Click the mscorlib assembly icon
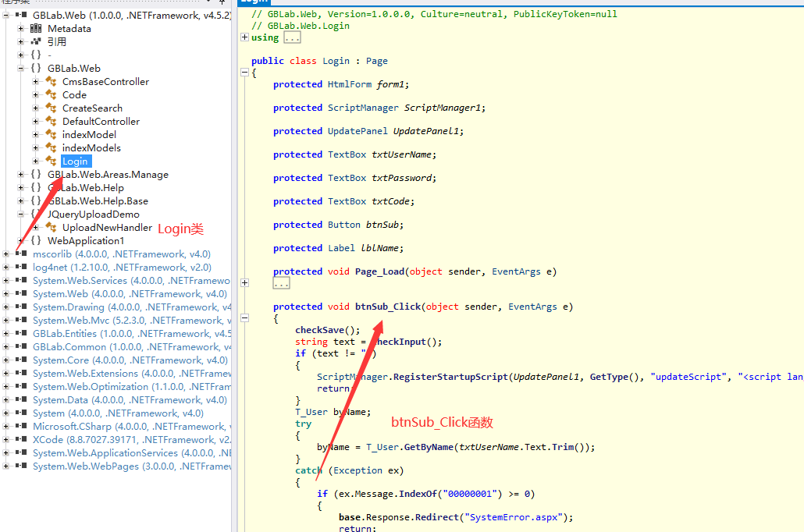804x532 pixels. 21,254
